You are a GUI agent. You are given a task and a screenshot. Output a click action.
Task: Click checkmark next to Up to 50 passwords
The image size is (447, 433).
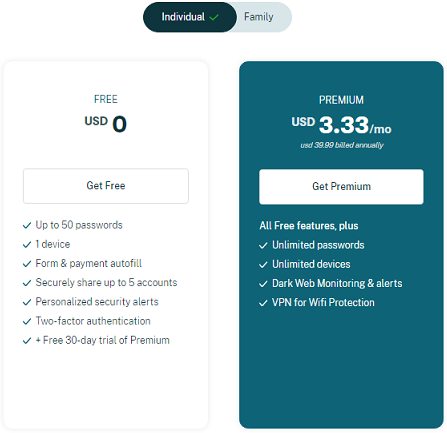pos(27,226)
